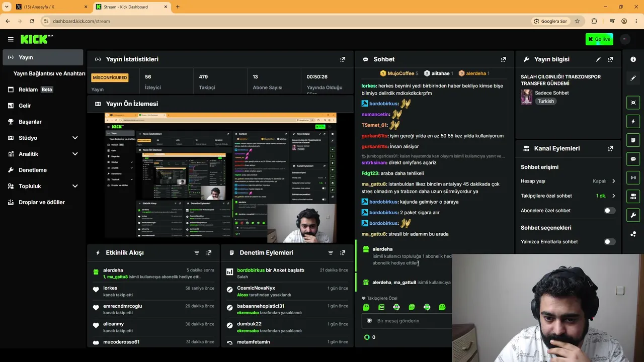Open Denetleme sidebar item
This screenshot has width=644, height=362.
point(43,170)
